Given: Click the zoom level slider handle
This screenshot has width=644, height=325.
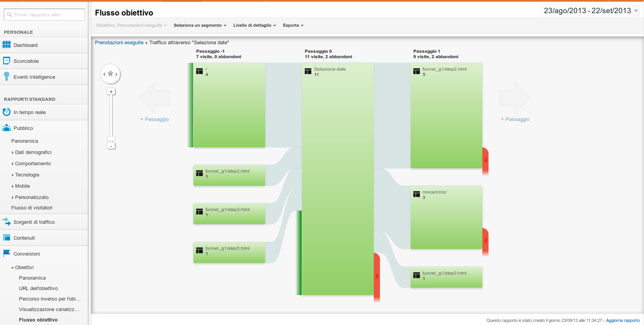Looking at the screenshot, I should click(x=111, y=138).
